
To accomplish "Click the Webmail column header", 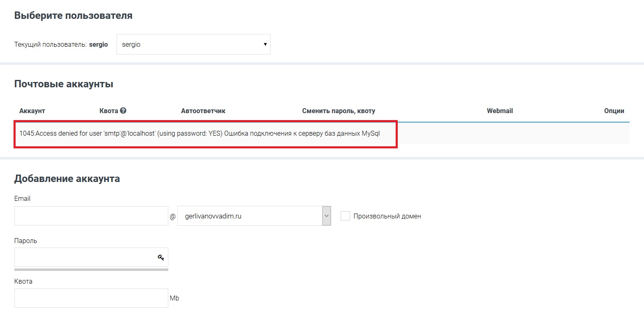I will 500,111.
